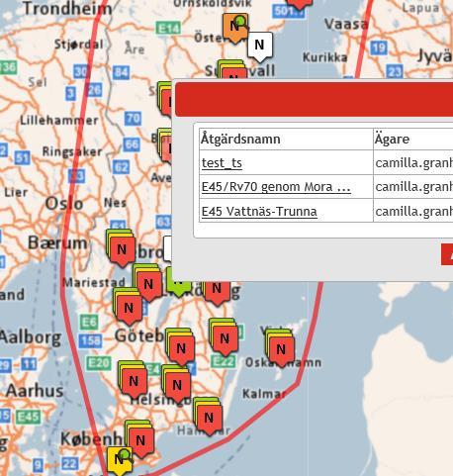Click the Kurikka map label
Viewport: 453px width, 476px height.
325,57
